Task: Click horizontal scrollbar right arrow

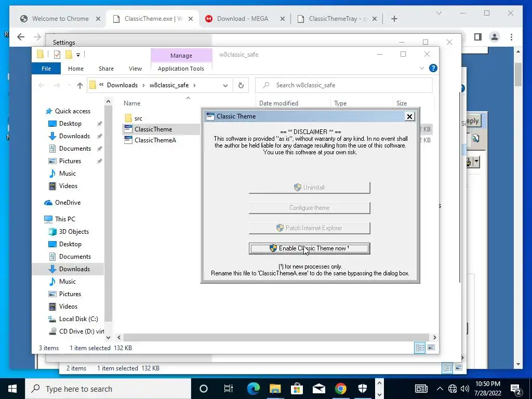Action: (x=435, y=337)
